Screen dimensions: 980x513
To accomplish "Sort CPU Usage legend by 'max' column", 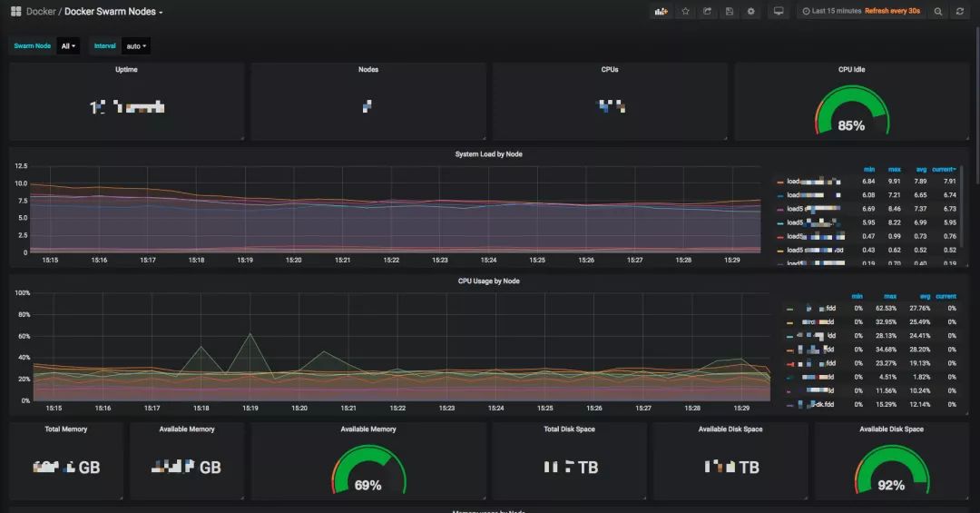I will click(890, 297).
